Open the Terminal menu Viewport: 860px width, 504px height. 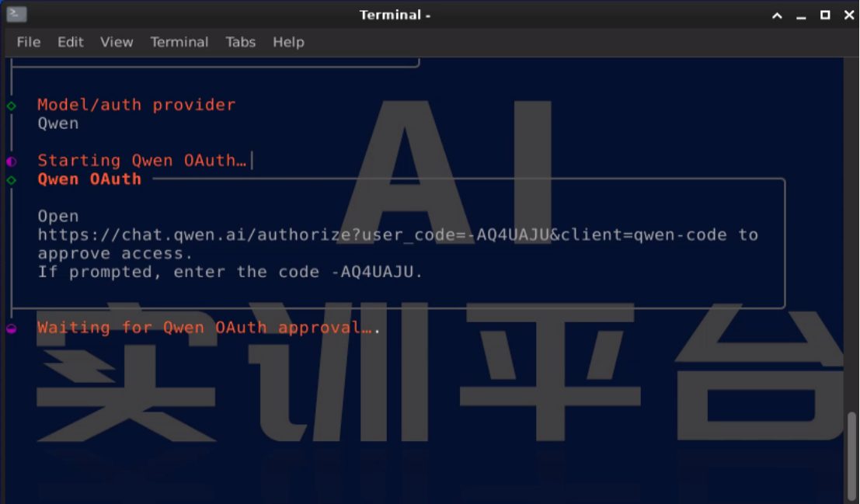click(179, 42)
